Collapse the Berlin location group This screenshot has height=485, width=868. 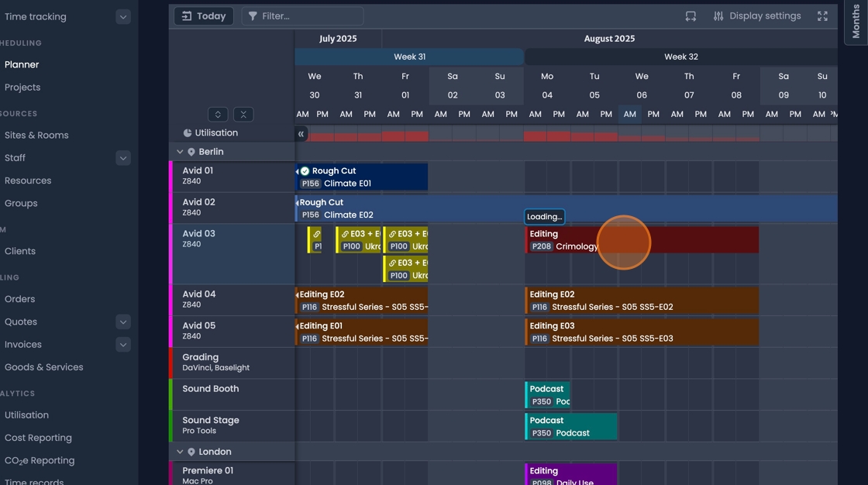180,152
